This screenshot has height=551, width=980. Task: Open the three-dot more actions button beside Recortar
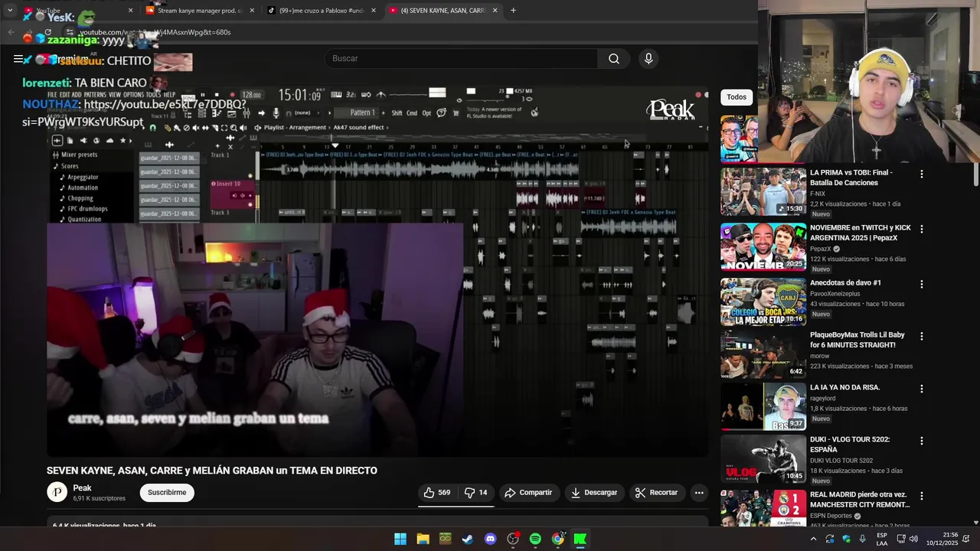[699, 493]
